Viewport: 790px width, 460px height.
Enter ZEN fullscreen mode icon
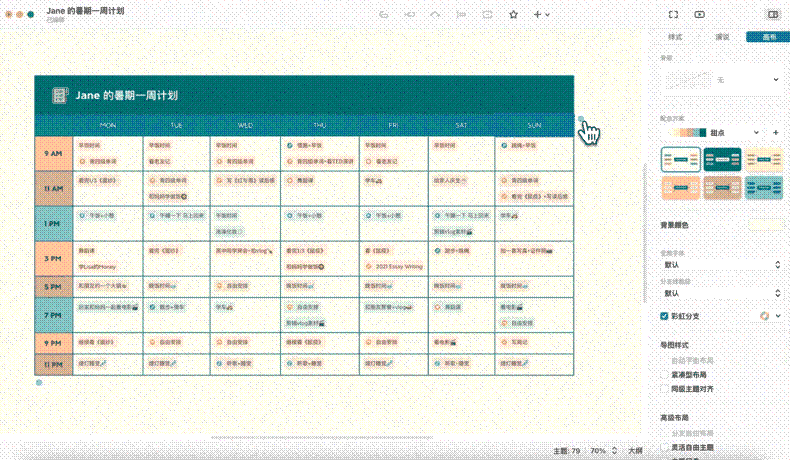coord(673,15)
